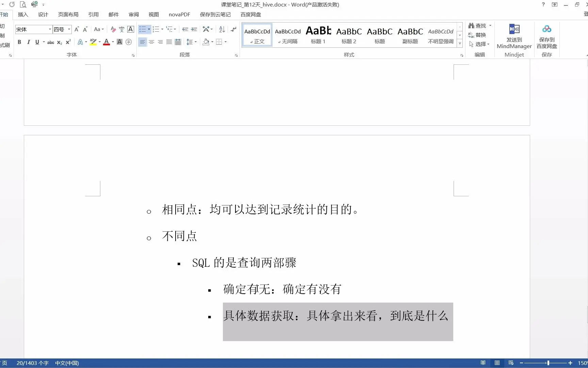
Task: Open the 引用 ribbon tab
Action: pyautogui.click(x=94, y=15)
